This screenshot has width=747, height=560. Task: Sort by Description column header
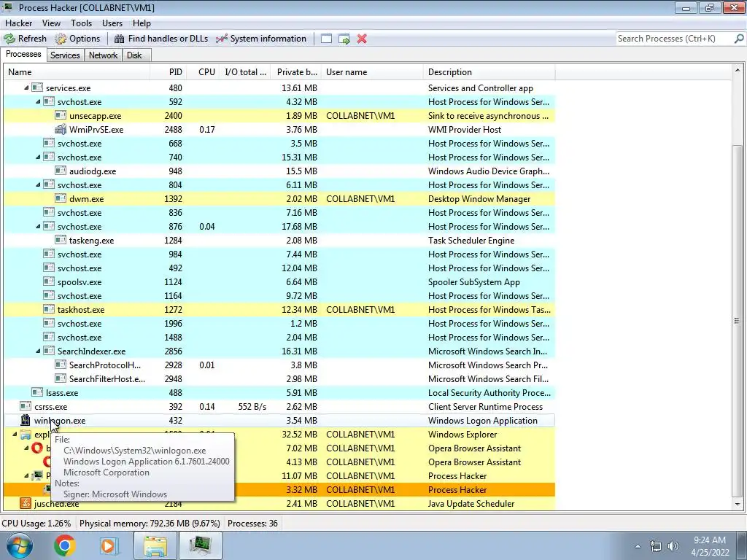[489, 72]
